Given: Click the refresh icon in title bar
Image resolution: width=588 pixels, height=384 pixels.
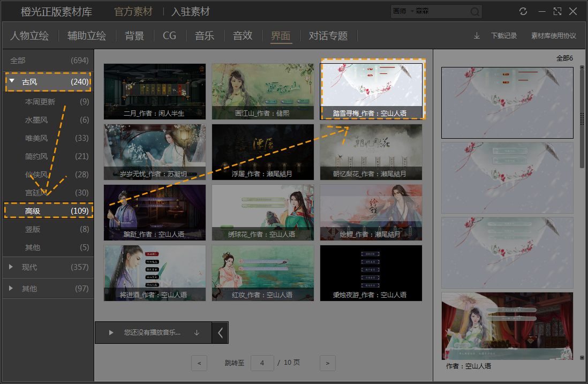Looking at the screenshot, I should coord(523,11).
